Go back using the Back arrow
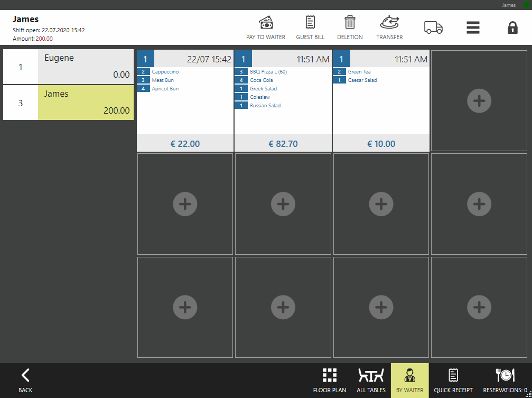This screenshot has width=532, height=398. pyautogui.click(x=25, y=381)
